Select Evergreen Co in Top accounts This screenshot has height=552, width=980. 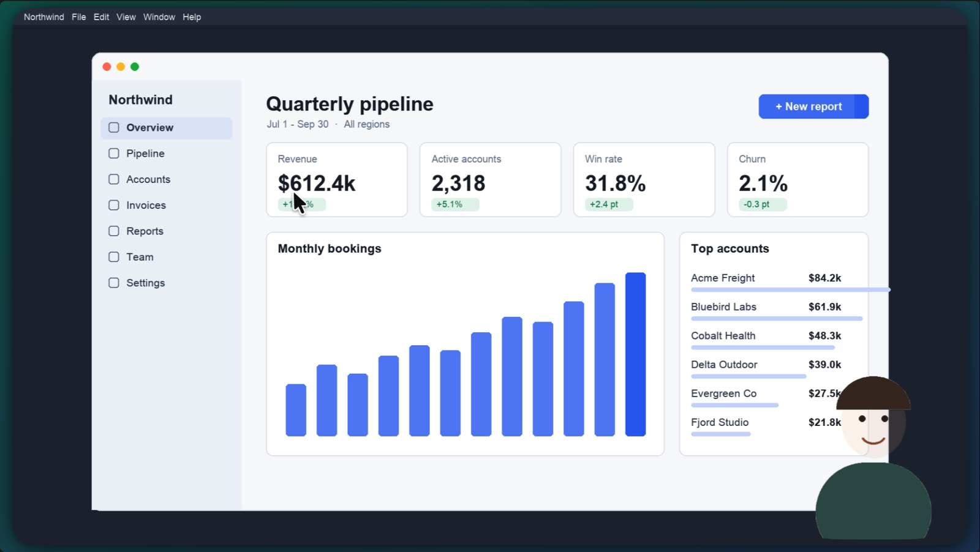tap(723, 393)
